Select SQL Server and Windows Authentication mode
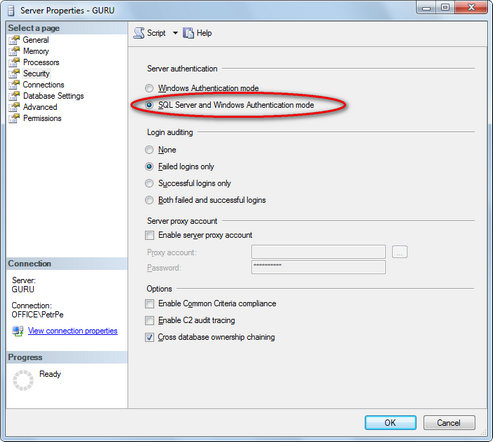Screen dimensions: 493x442 (149, 105)
